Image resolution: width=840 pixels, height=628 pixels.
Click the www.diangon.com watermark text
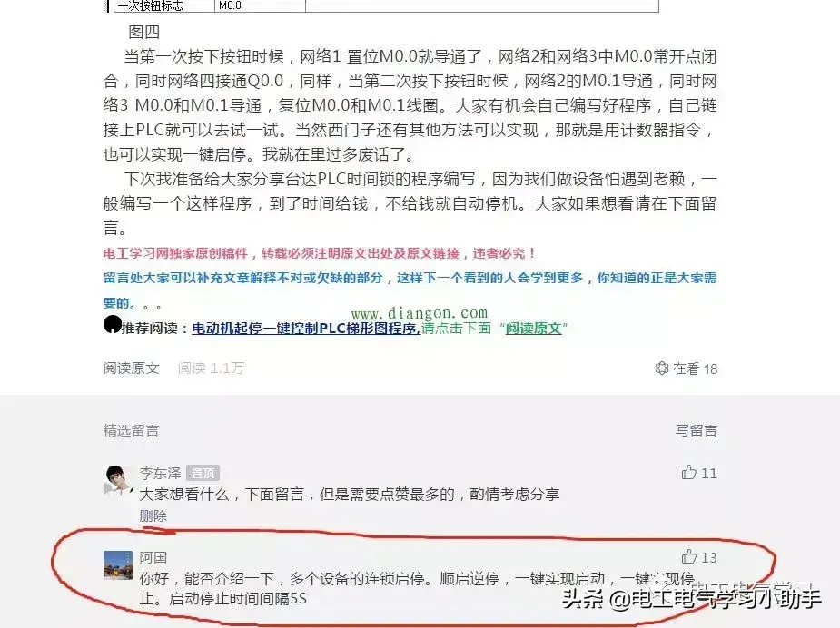pyautogui.click(x=420, y=312)
